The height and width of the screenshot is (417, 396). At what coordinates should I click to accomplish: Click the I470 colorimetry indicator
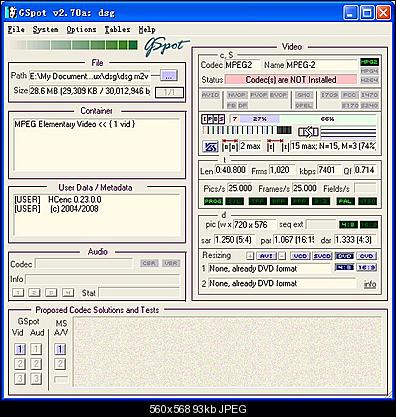(369, 95)
